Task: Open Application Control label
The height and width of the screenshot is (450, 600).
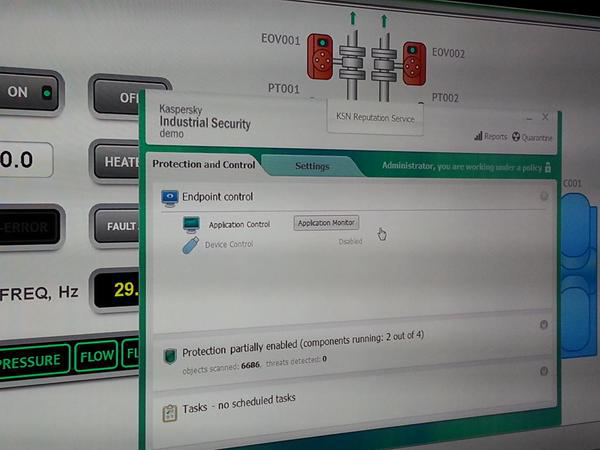Action: (x=239, y=225)
